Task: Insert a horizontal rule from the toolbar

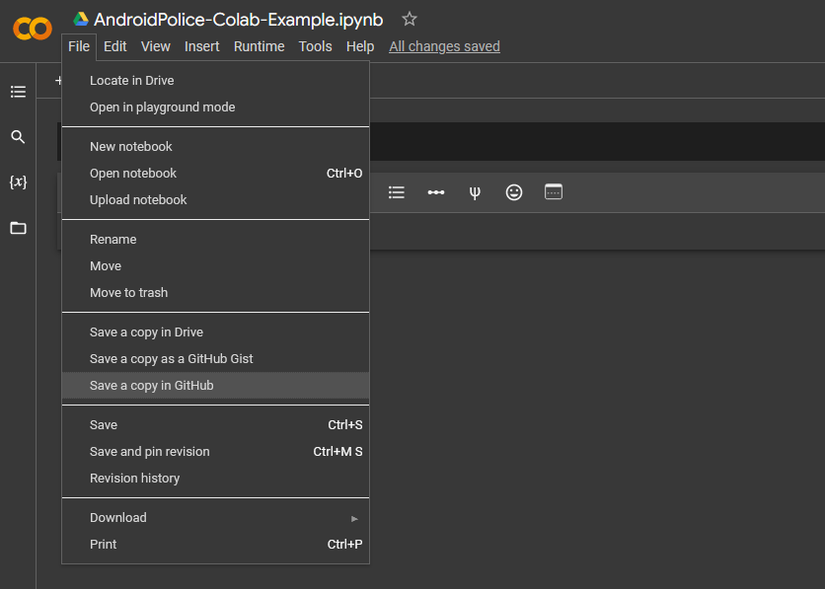Action: tap(435, 192)
